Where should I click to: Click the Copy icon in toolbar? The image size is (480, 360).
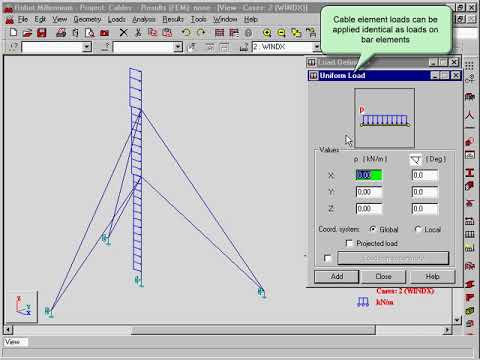[152, 32]
